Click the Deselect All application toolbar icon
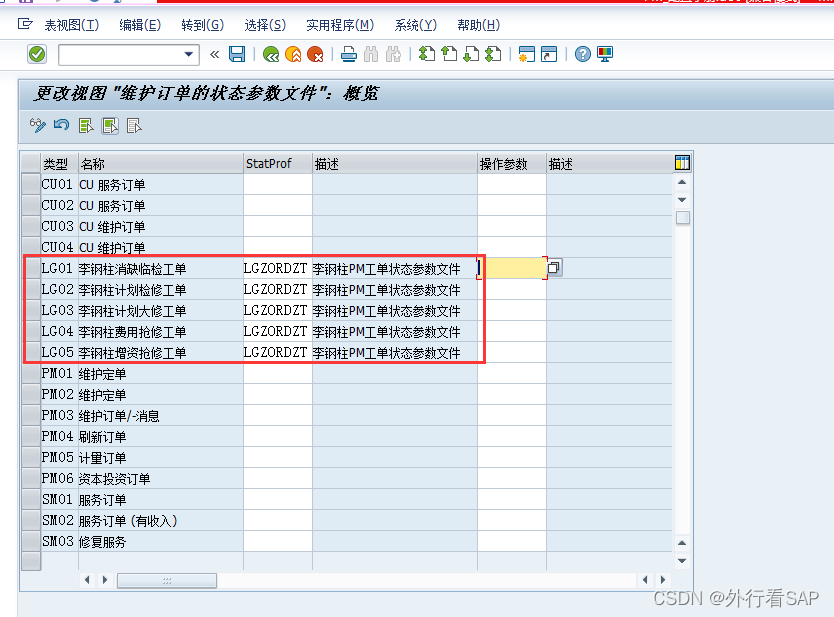Viewport: 834px width, 617px height. (x=134, y=126)
